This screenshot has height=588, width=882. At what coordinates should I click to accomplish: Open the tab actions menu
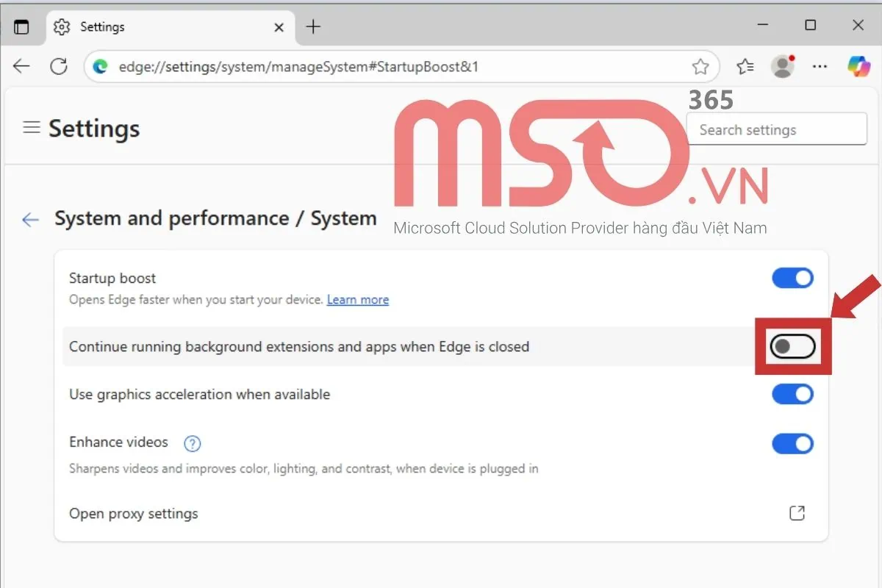[22, 26]
